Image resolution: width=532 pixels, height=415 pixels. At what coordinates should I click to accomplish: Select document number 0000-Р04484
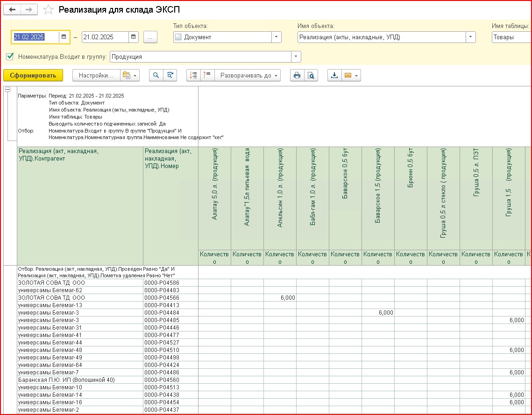(x=170, y=313)
